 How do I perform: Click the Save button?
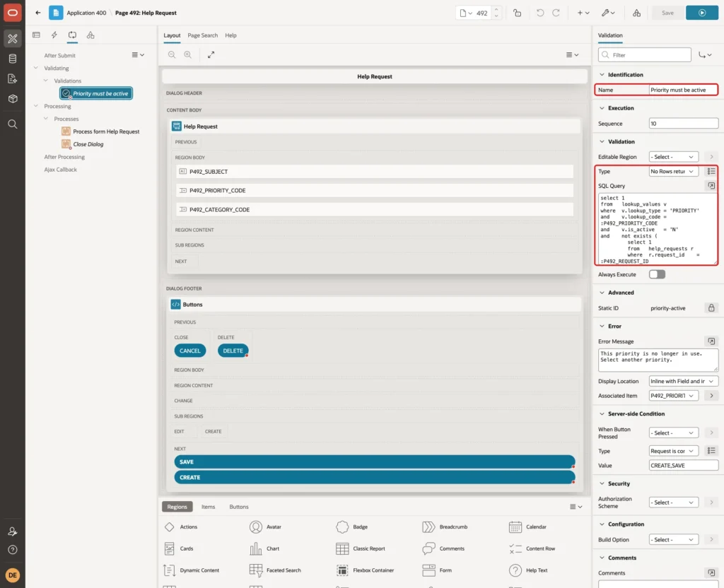tap(667, 13)
